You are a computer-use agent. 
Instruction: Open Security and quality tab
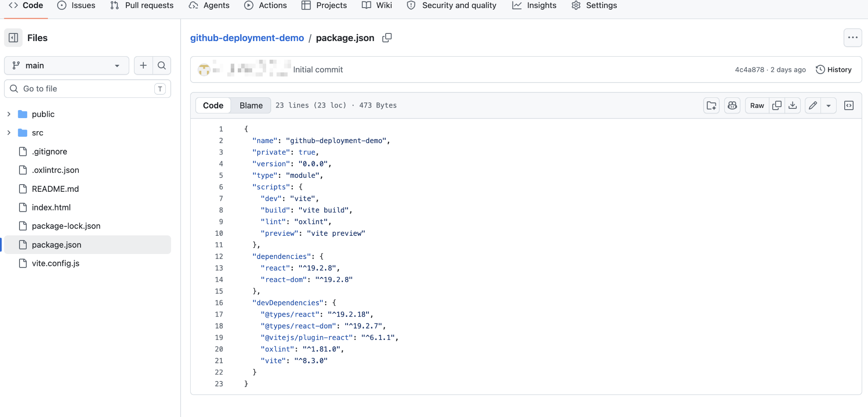click(451, 5)
